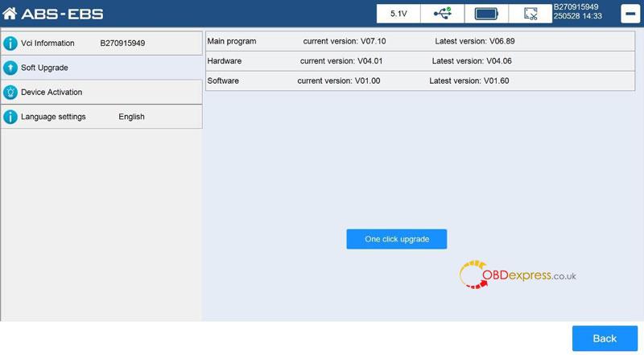Click the header date-time 250528 14:33
This screenshot has height=355, width=644.
[x=577, y=16]
